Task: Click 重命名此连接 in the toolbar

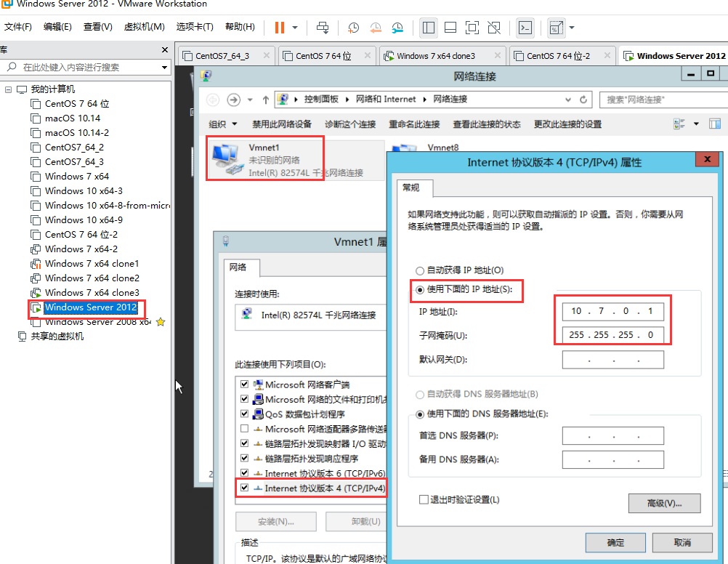Action: tap(414, 124)
